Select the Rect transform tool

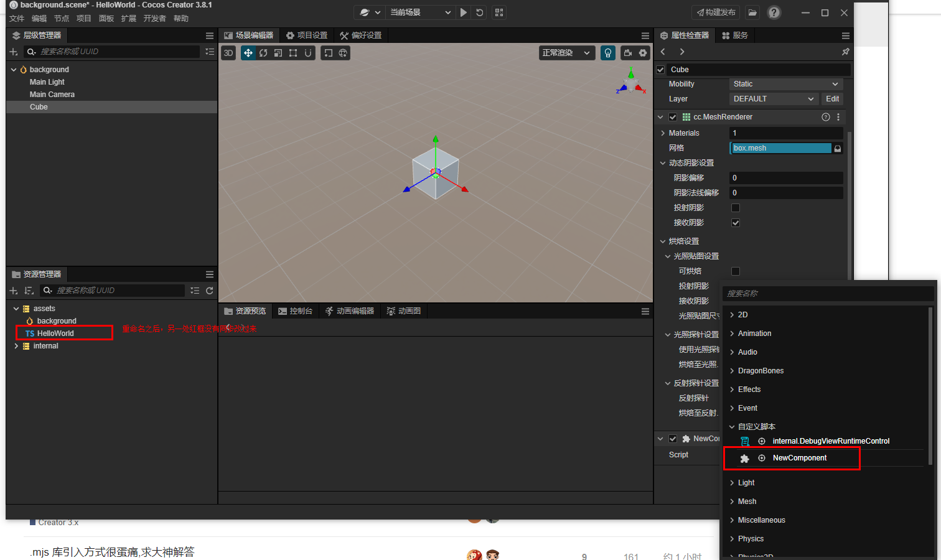coord(293,53)
